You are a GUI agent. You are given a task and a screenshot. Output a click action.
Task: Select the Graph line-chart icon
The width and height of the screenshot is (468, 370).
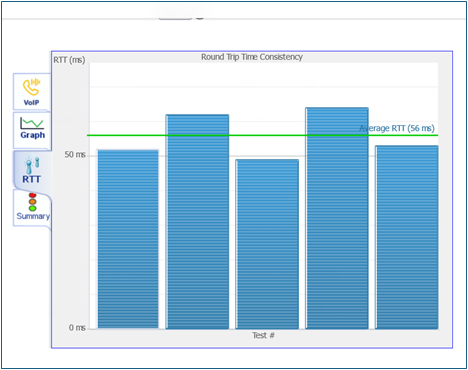coord(32,123)
